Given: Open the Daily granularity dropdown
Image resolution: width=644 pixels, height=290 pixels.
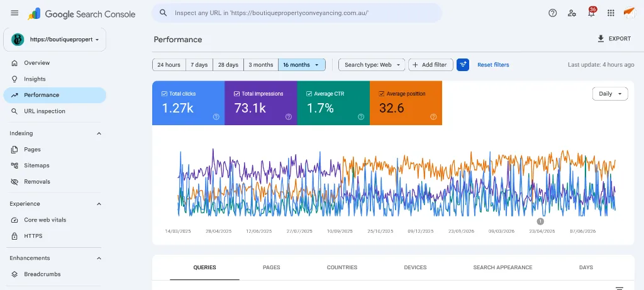Looking at the screenshot, I should [x=610, y=94].
